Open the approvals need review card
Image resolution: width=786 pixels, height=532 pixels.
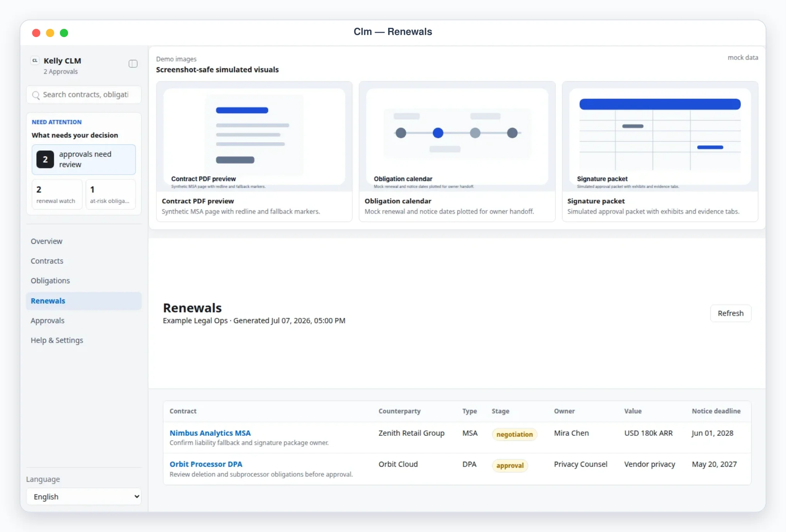tap(84, 160)
